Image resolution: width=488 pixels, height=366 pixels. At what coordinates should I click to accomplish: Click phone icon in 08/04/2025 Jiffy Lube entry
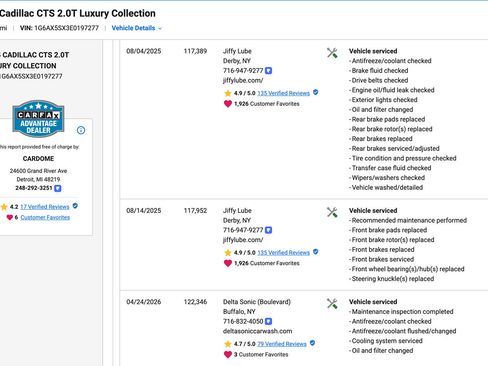(268, 71)
